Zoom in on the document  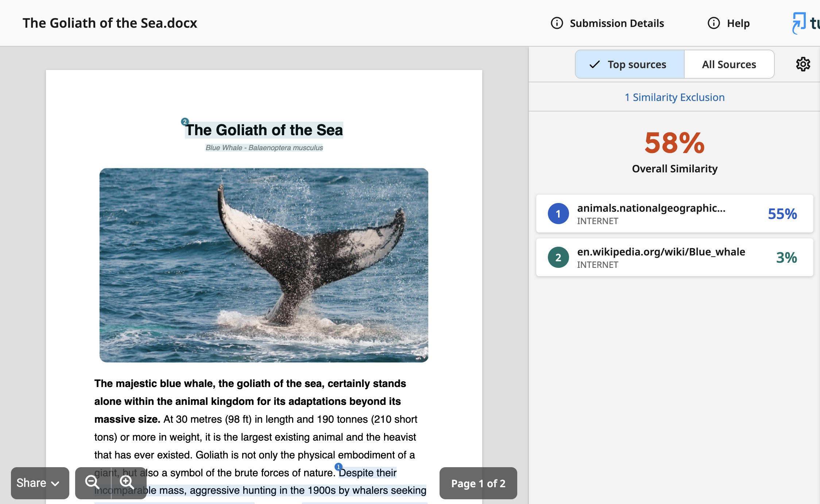pos(127,482)
